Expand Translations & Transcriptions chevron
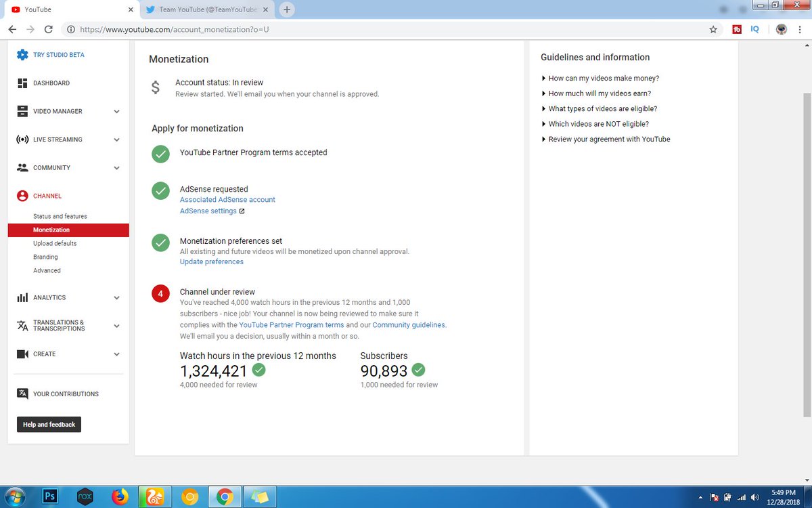 pyautogui.click(x=116, y=326)
